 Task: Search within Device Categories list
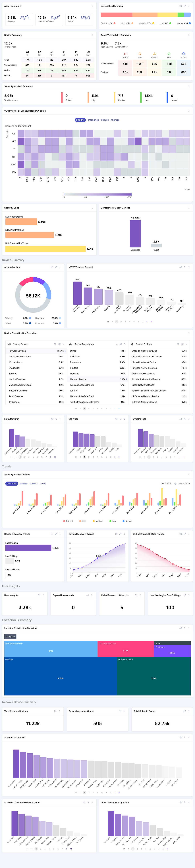click(117, 344)
